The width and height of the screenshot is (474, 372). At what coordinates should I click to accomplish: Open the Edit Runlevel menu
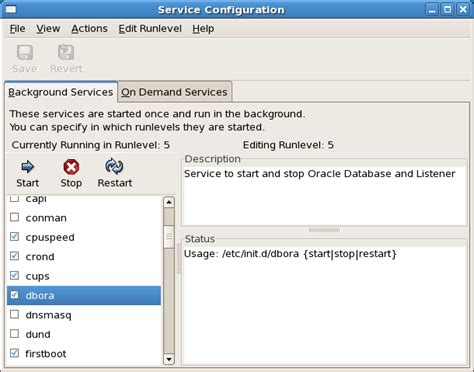pos(150,29)
